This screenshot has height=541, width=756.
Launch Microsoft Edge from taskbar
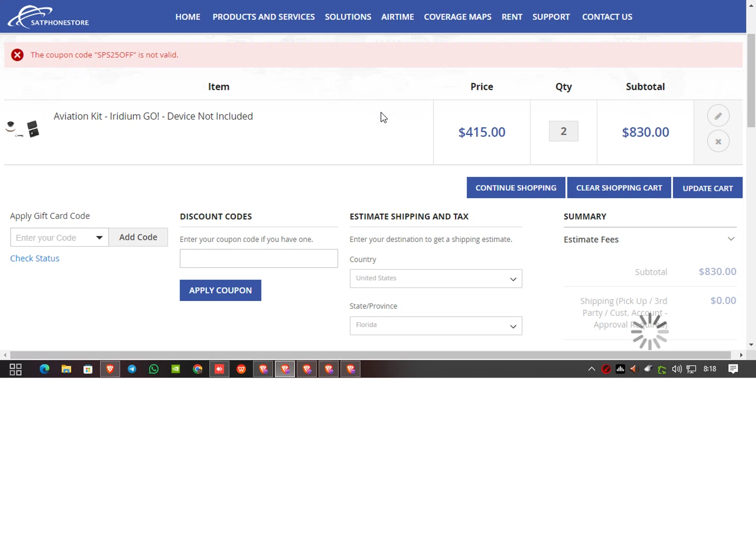pyautogui.click(x=44, y=369)
